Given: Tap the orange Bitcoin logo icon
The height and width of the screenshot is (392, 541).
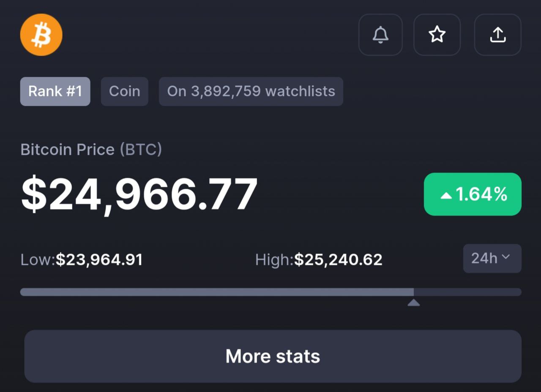Looking at the screenshot, I should (x=41, y=35).
